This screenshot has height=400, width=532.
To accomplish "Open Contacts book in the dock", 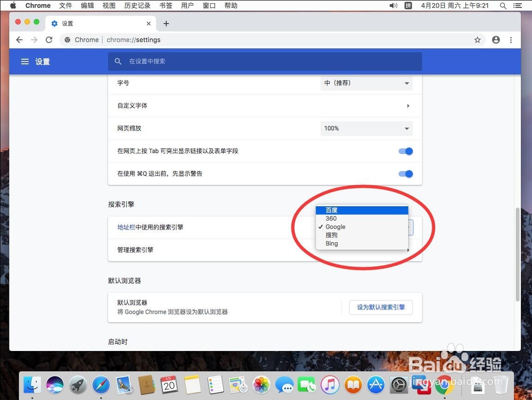I will [147, 385].
